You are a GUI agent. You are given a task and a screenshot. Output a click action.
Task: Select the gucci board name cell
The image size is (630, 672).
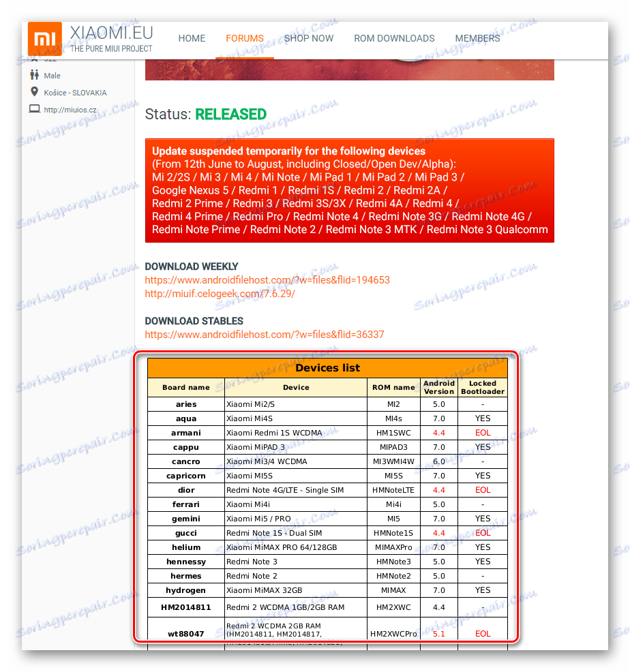pos(185,533)
